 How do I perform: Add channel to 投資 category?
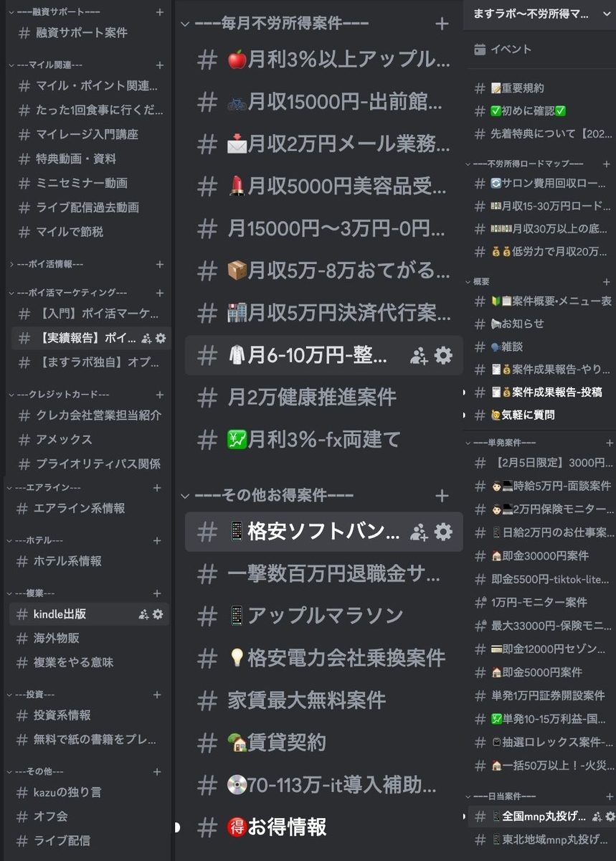click(x=157, y=695)
